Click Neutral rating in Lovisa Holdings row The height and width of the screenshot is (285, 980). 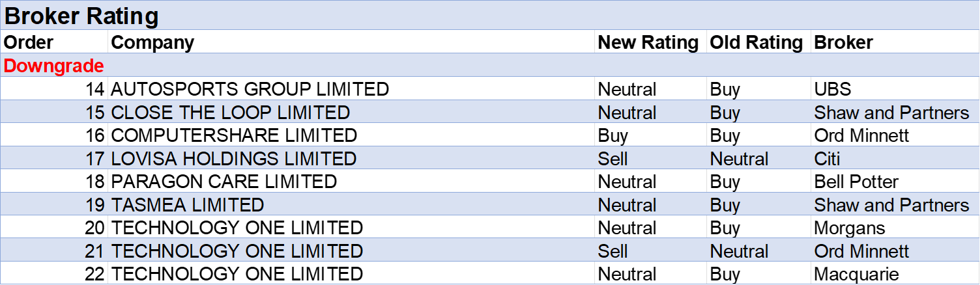pyautogui.click(x=739, y=159)
